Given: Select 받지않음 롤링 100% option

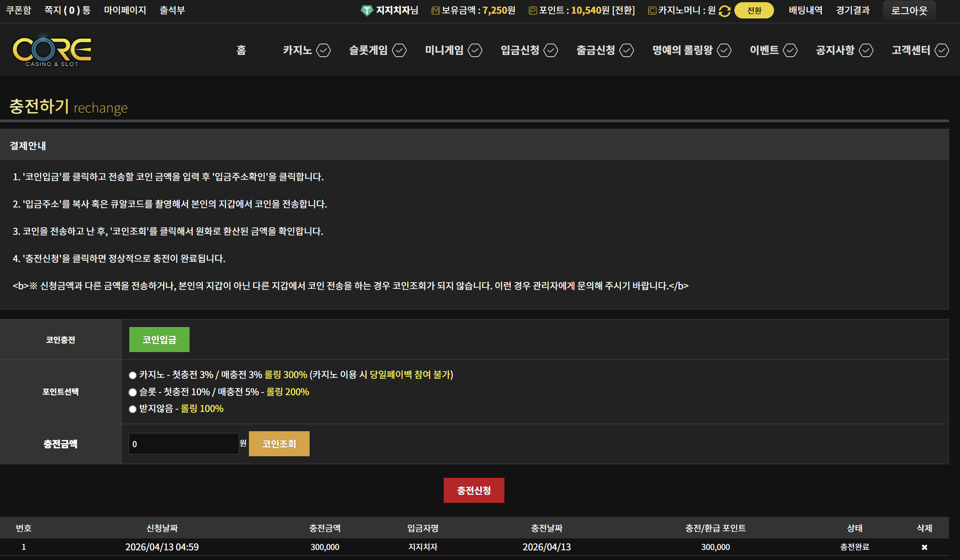Looking at the screenshot, I should [x=132, y=409].
